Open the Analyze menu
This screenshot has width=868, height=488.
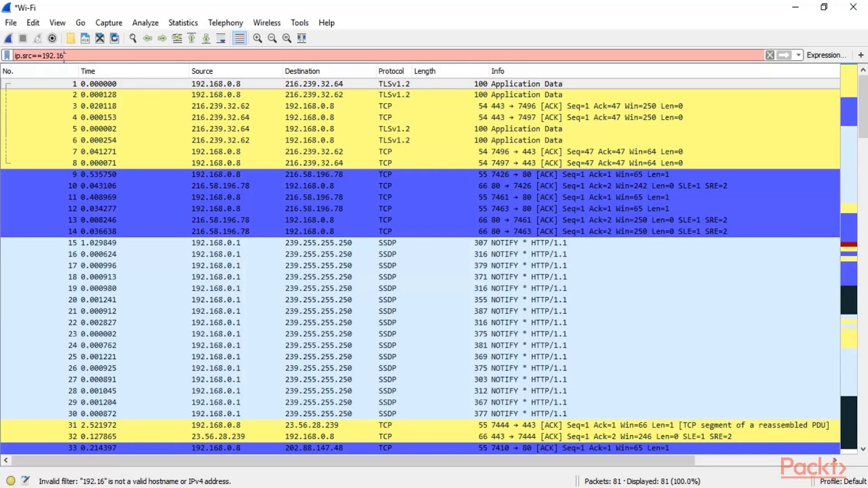point(145,22)
